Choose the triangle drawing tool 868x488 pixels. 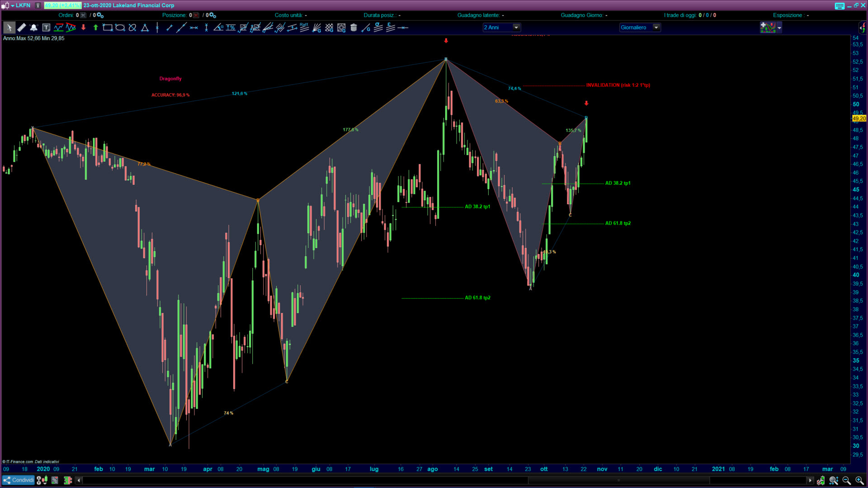[145, 28]
